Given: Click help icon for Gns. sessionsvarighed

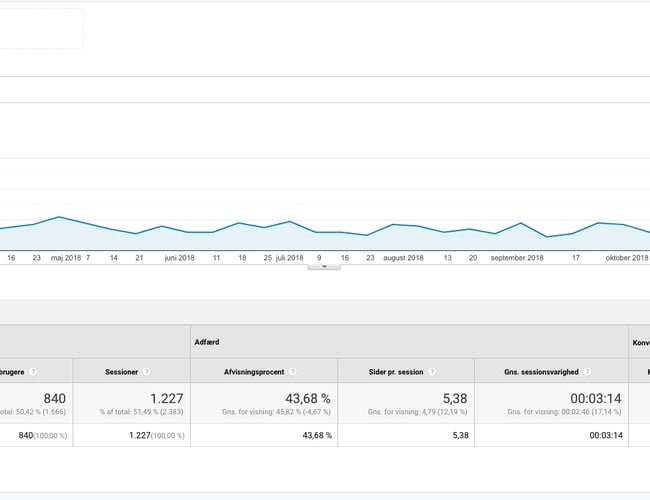Looking at the screenshot, I should [x=587, y=371].
